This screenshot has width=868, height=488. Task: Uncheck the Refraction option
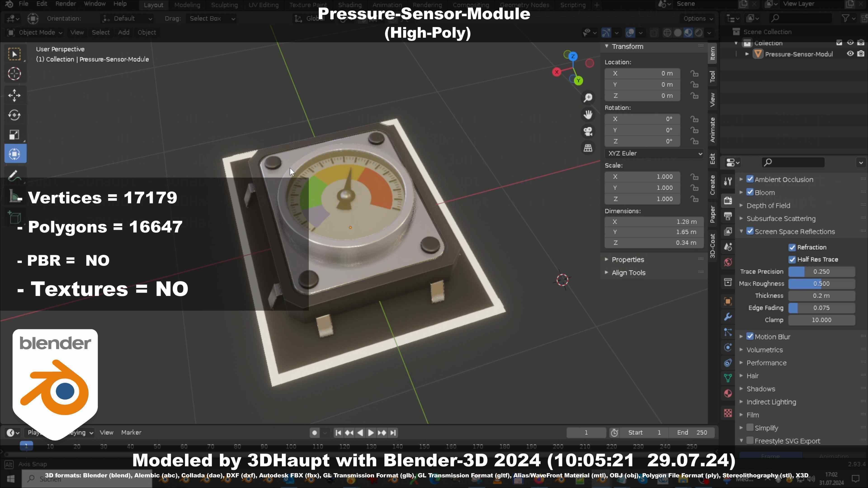[792, 248]
